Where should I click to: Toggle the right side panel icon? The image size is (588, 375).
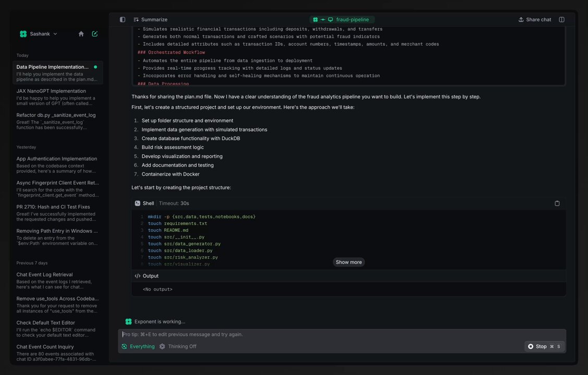tap(561, 19)
